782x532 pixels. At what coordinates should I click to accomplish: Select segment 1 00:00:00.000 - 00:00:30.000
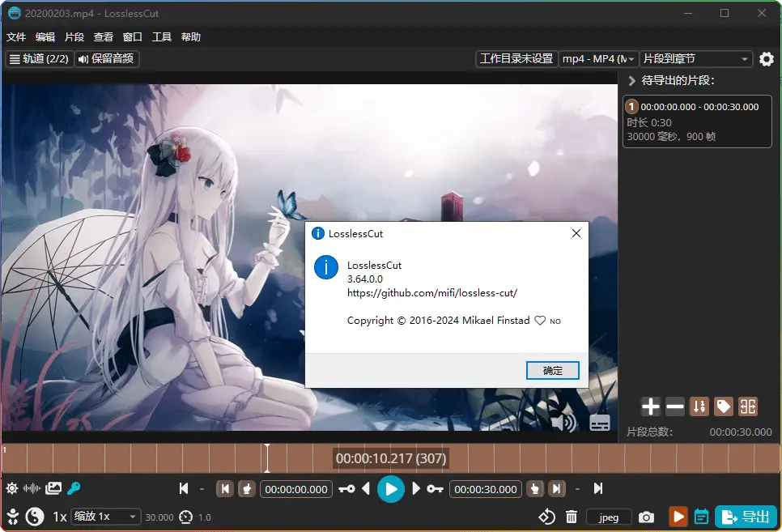(697, 121)
